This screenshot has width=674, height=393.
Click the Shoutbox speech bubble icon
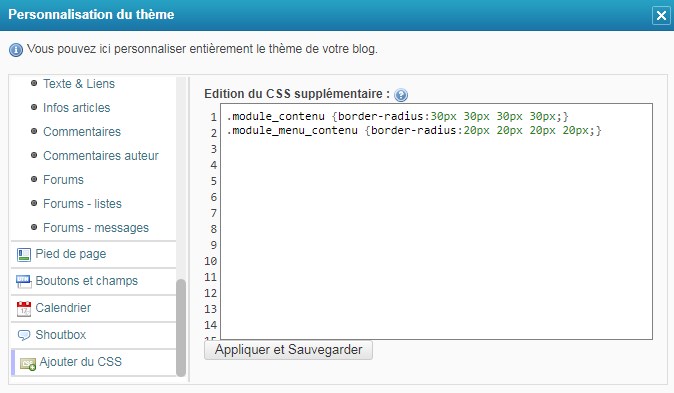(24, 335)
